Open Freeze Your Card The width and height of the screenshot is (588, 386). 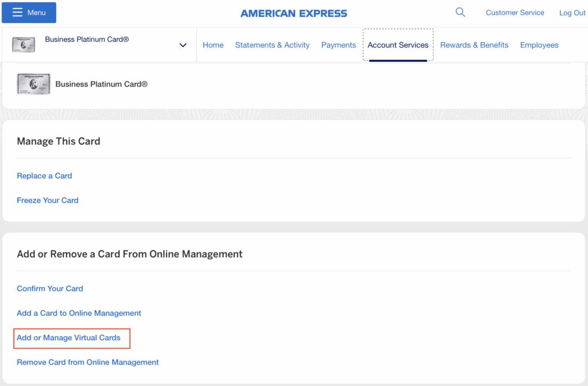tap(48, 200)
